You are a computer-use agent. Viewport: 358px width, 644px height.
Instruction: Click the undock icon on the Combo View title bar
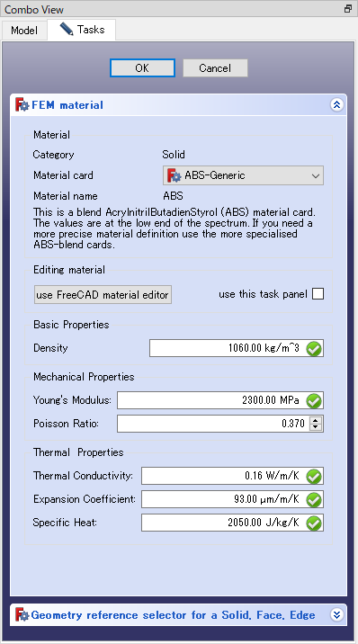[x=348, y=9]
